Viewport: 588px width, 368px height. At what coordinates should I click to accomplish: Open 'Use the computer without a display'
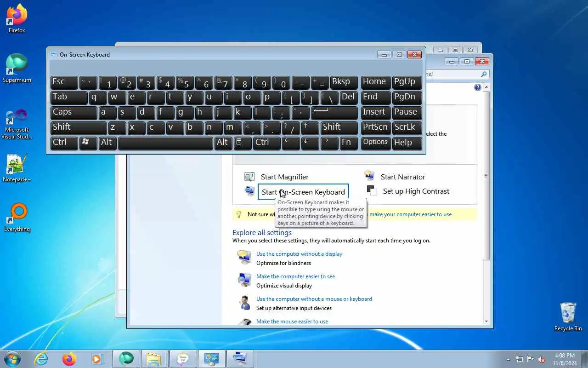299,254
